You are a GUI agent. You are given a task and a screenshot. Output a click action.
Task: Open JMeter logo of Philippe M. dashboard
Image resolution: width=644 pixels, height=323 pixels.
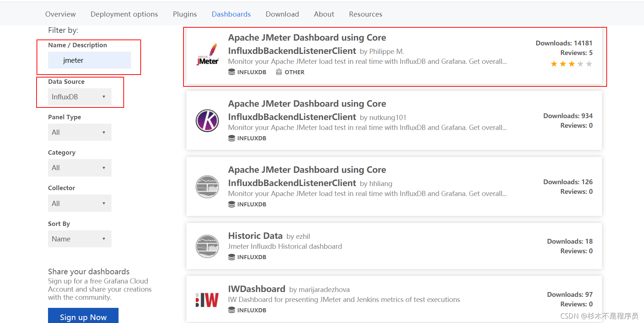(207, 55)
